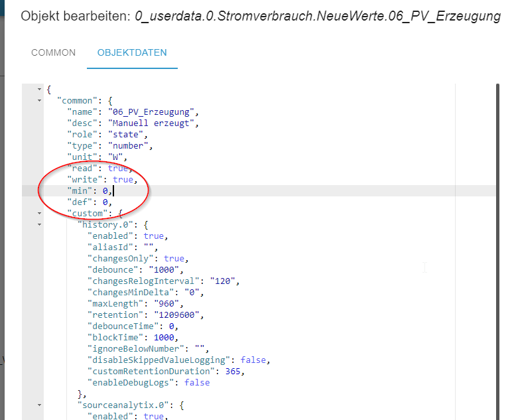Collapse the "custom" object fold arrow
The height and width of the screenshot is (420, 514).
tap(39, 214)
